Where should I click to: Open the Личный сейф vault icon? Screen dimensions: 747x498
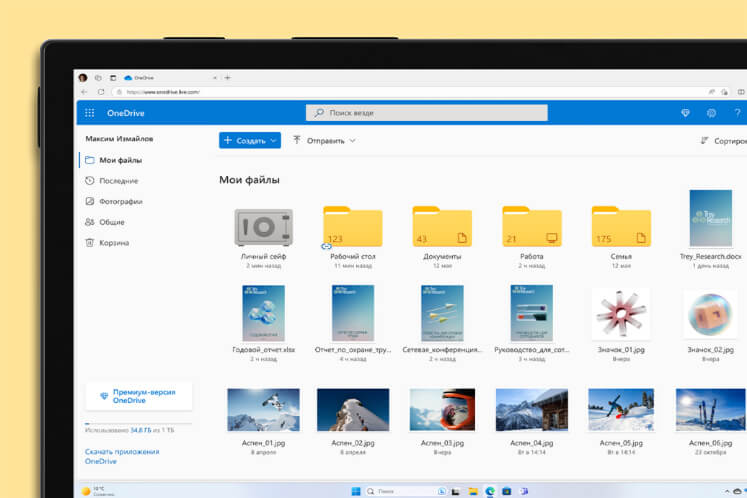coord(263,227)
